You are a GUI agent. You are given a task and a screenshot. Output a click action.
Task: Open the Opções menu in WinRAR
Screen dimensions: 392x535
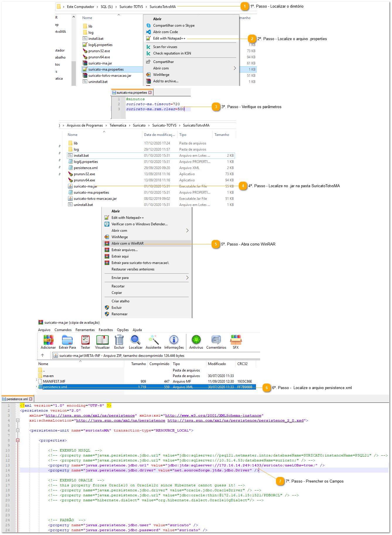(x=123, y=330)
